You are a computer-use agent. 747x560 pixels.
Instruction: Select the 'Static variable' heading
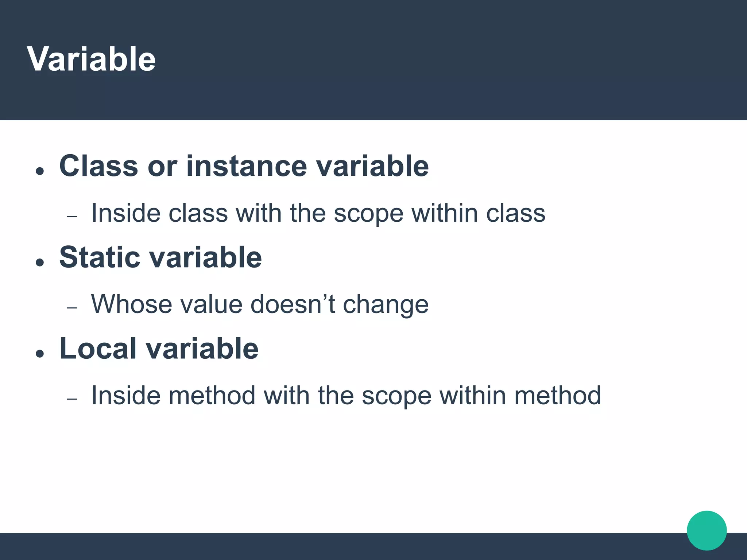[160, 257]
